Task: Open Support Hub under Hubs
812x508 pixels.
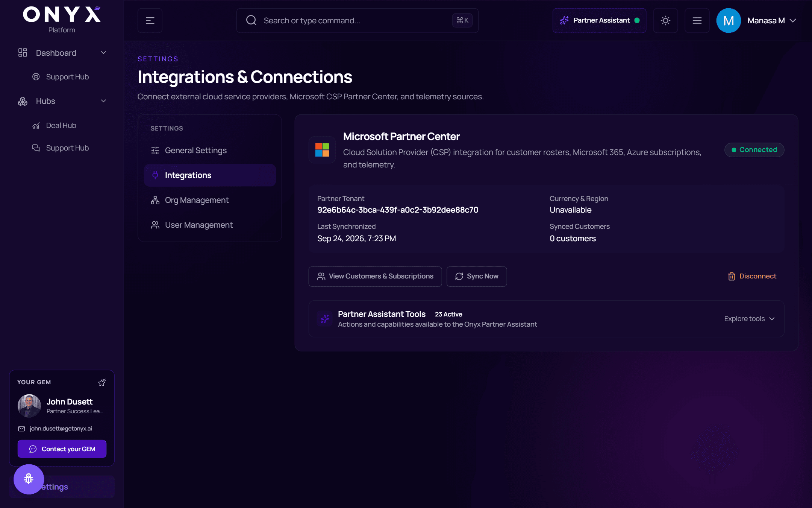Action: click(67, 148)
